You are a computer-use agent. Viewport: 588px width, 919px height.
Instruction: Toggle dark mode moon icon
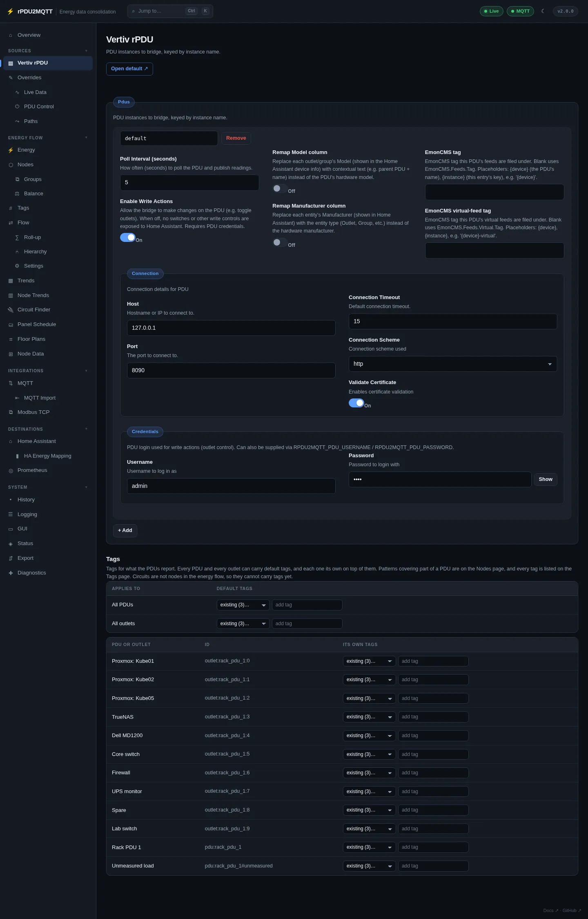[543, 11]
